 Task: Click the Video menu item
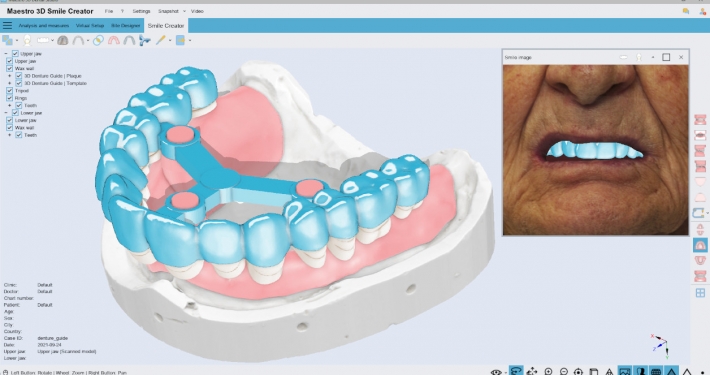[x=197, y=11]
